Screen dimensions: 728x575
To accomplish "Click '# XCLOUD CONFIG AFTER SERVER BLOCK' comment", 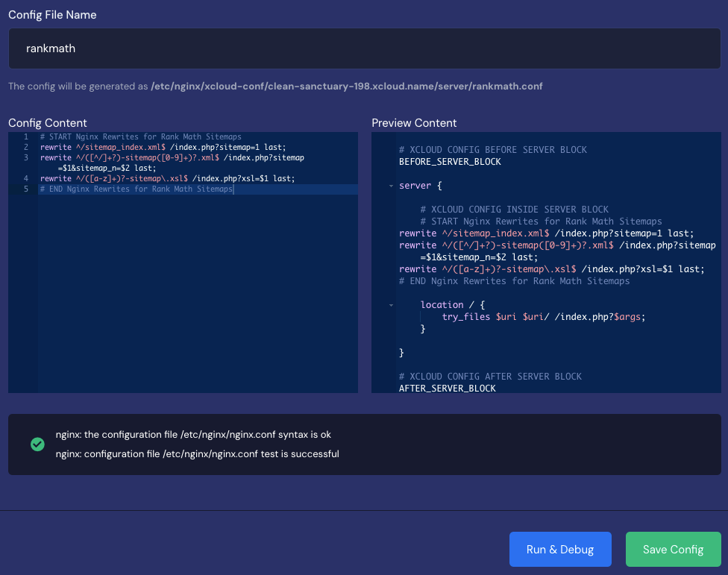I will click(x=490, y=377).
